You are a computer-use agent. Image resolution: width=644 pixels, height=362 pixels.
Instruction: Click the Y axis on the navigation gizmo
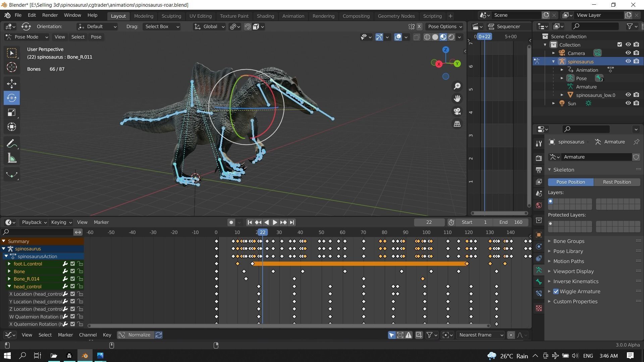(457, 64)
